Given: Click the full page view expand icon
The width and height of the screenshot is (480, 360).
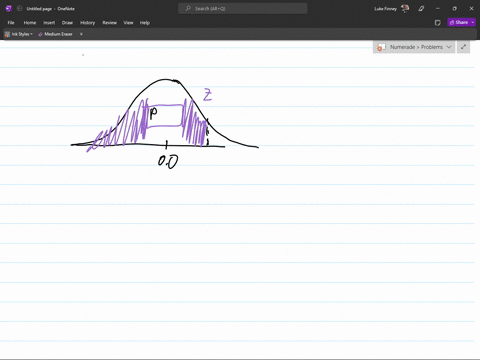Looking at the screenshot, I should click(x=463, y=47).
